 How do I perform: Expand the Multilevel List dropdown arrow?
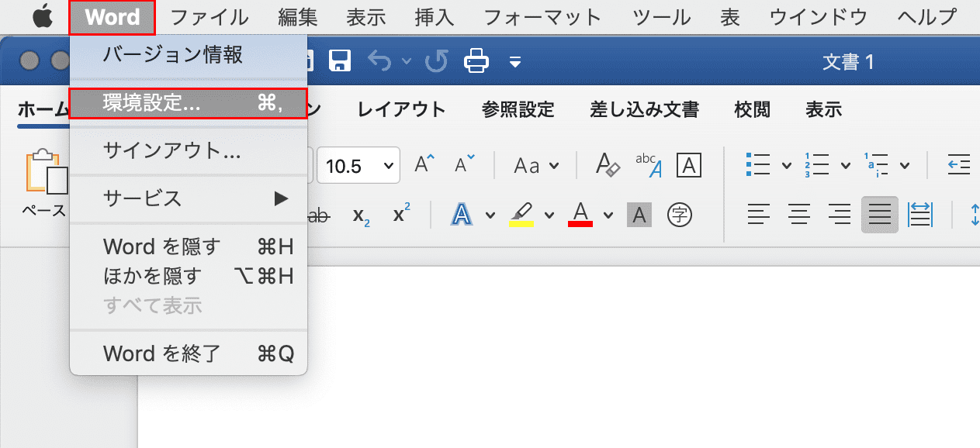click(x=905, y=166)
